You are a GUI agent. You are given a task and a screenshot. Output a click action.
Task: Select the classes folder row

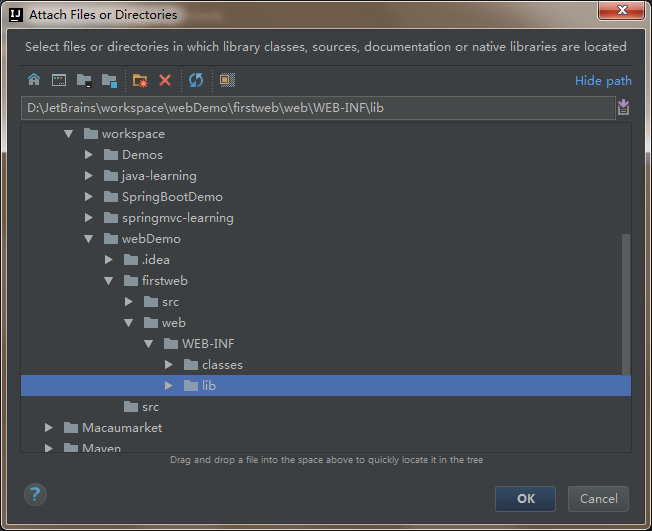pyautogui.click(x=326, y=365)
